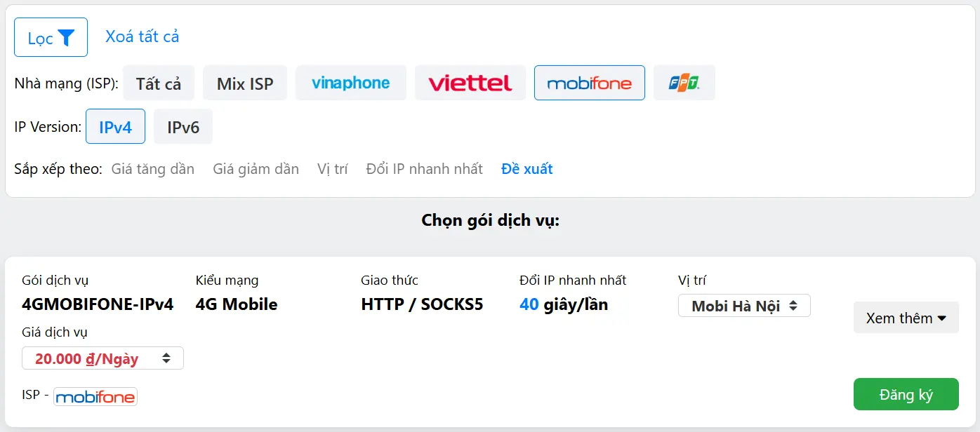The width and height of the screenshot is (980, 432).
Task: Open the 20.000 đ/Ngày price dropdown
Action: tap(102, 358)
